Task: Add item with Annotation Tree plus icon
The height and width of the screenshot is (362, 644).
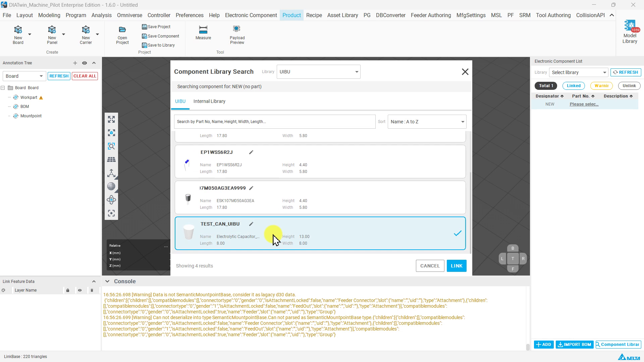Action: [x=75, y=63]
